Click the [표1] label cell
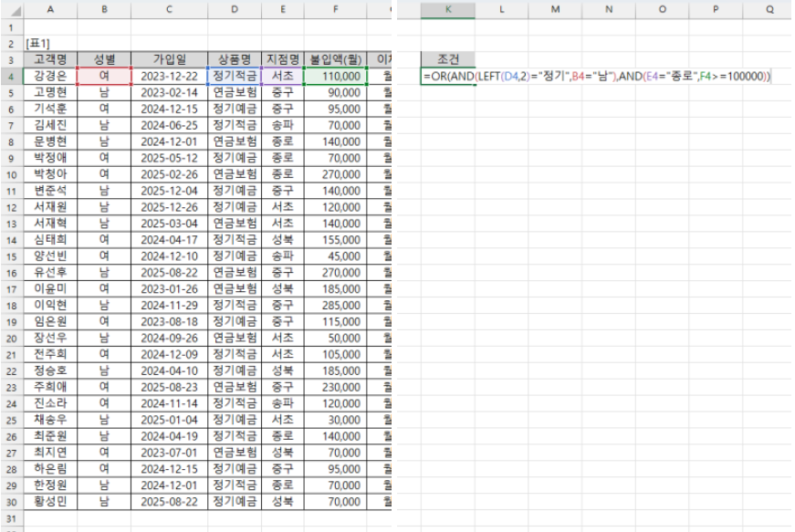Viewport: 795px width, 532px height. [x=50, y=44]
